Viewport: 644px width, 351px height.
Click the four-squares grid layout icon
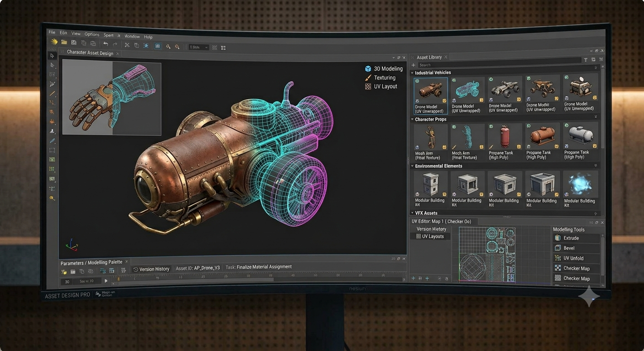point(223,48)
